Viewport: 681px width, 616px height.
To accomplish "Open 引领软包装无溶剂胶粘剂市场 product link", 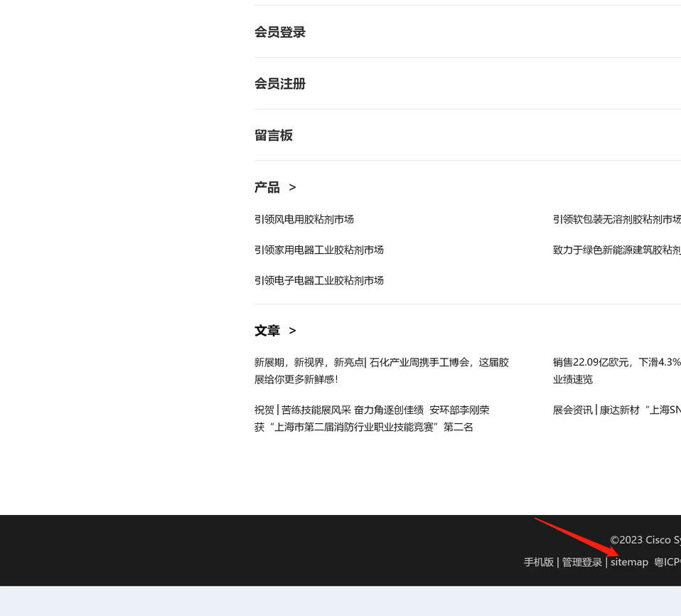I will 616,219.
